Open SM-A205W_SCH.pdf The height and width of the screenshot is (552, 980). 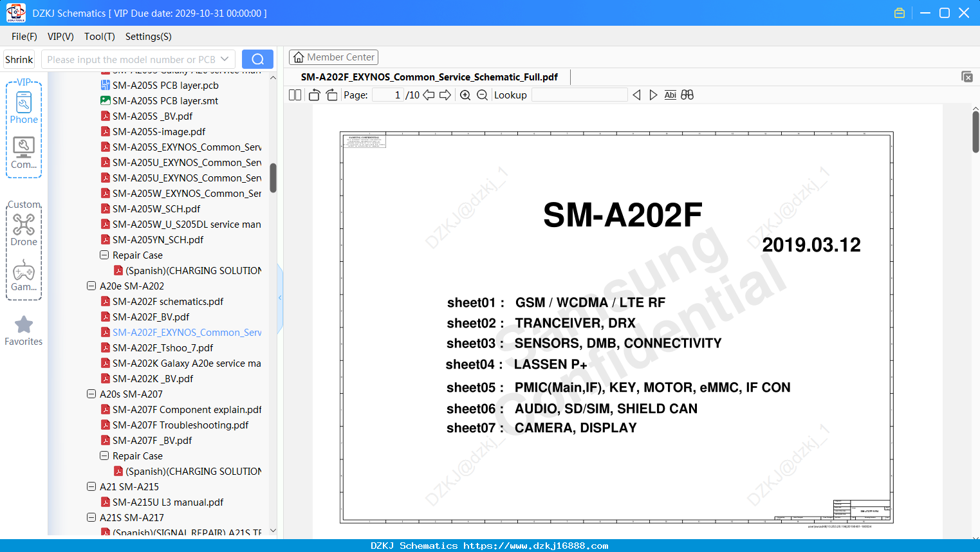[x=156, y=208]
